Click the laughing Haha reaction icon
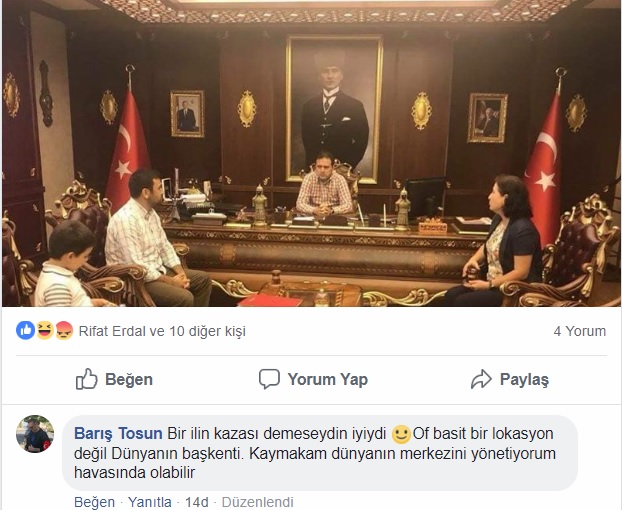Screen dimensions: 622x510 pos(45,330)
